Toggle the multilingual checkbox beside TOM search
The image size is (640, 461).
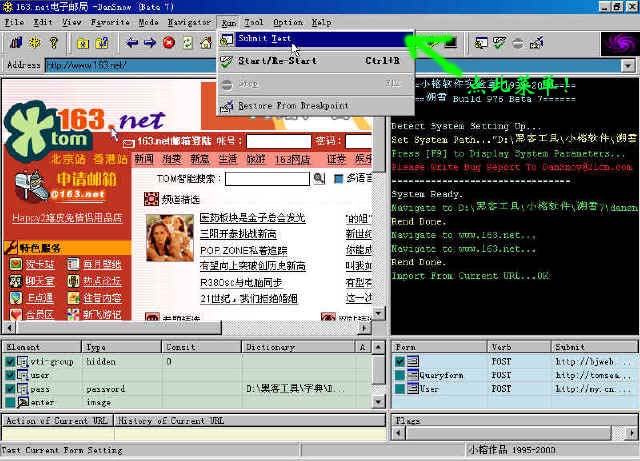(338, 178)
